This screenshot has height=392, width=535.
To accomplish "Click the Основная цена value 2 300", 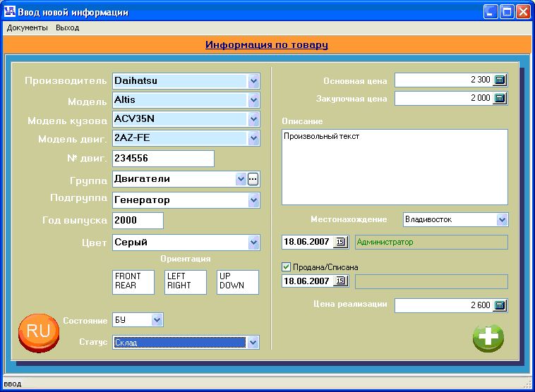I will (481, 80).
